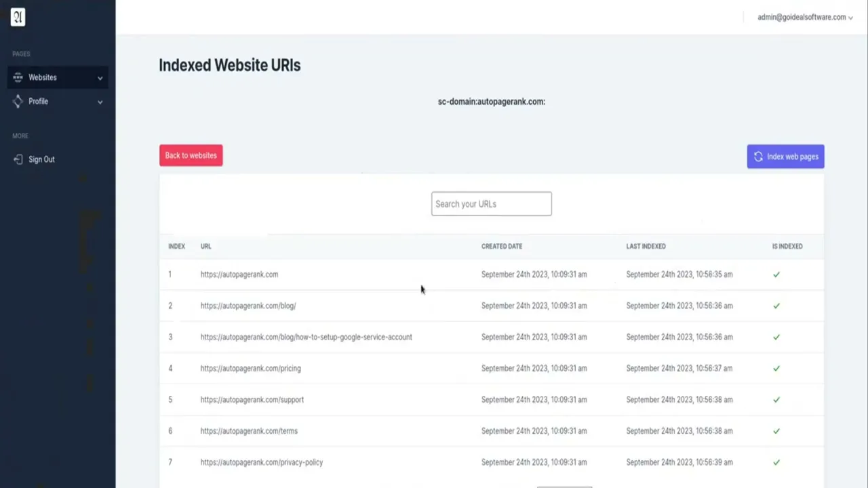Viewport: 868px width, 488px height.
Task: Click the INDEX column header
Action: pyautogui.click(x=176, y=246)
